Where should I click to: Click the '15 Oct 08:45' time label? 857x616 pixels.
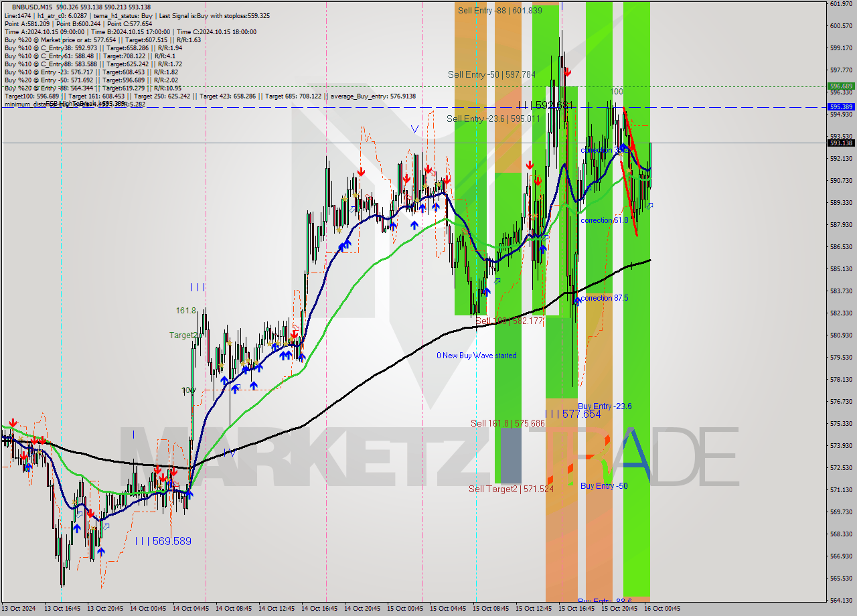[x=491, y=609]
